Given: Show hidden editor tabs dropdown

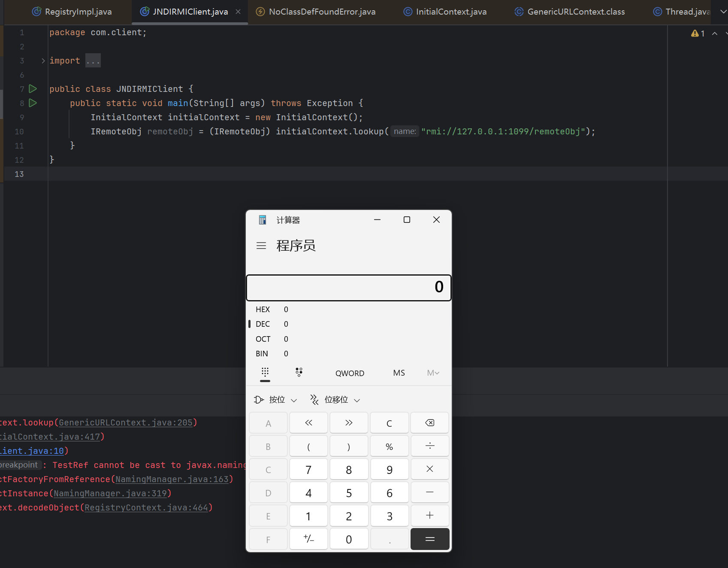Looking at the screenshot, I should point(723,12).
